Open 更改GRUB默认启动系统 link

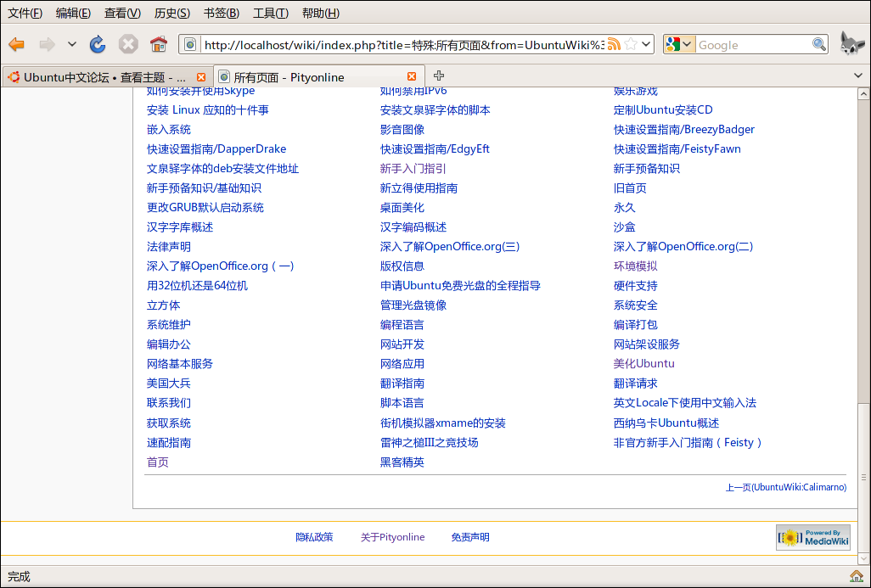coord(205,208)
